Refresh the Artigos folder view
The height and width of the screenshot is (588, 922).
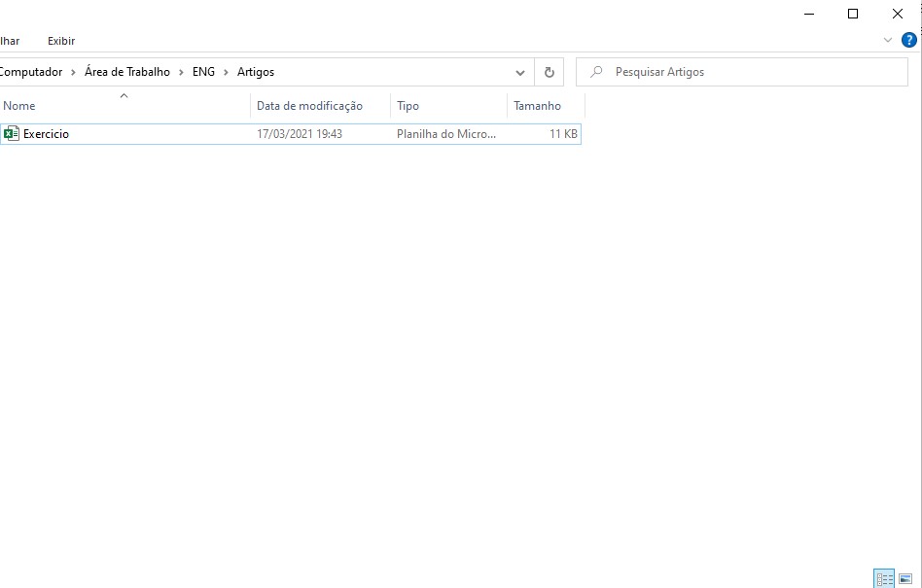coord(549,72)
